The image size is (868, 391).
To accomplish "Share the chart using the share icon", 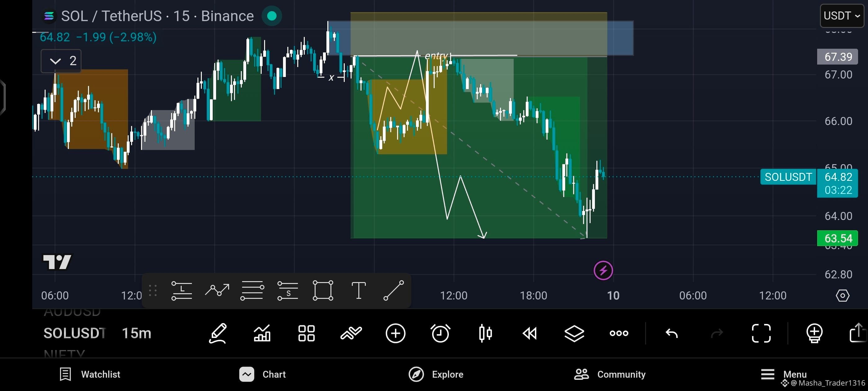I will (x=858, y=333).
